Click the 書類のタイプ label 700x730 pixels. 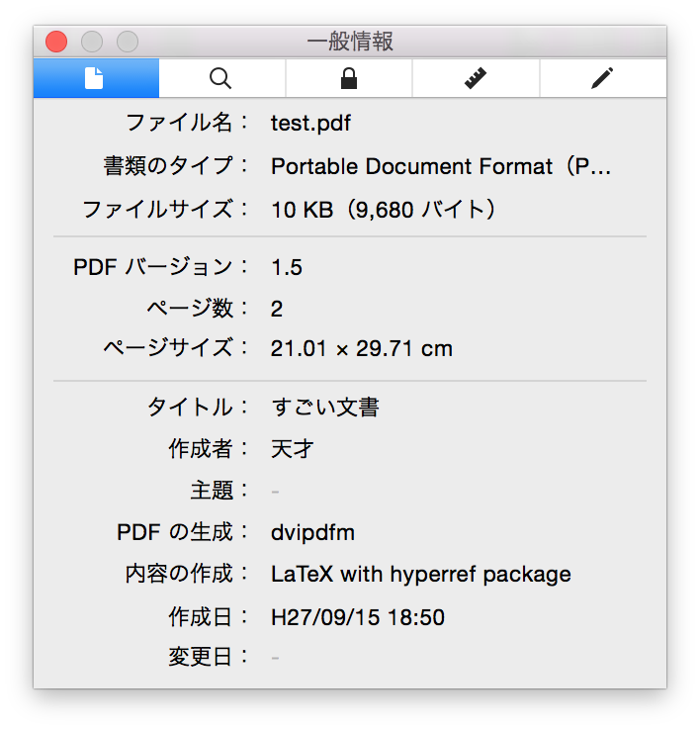coord(176,166)
